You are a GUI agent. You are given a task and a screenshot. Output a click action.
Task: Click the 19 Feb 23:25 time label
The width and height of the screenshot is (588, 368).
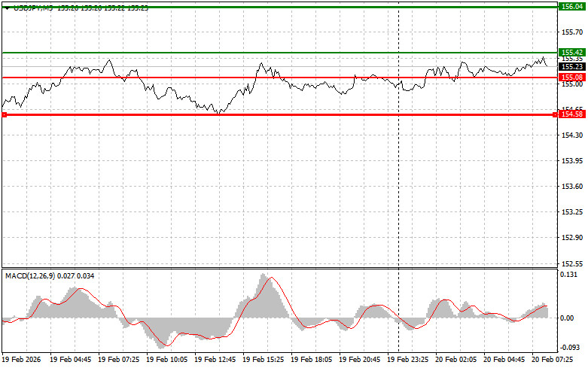coord(410,360)
